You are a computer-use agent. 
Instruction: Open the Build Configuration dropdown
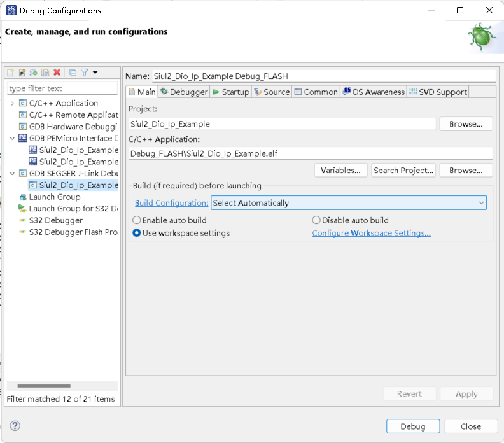pyautogui.click(x=349, y=203)
